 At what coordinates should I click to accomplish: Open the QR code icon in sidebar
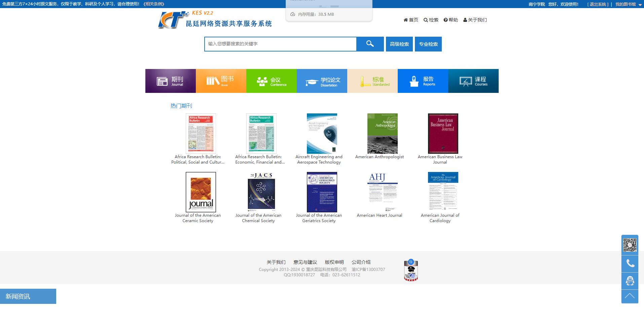coord(630,245)
